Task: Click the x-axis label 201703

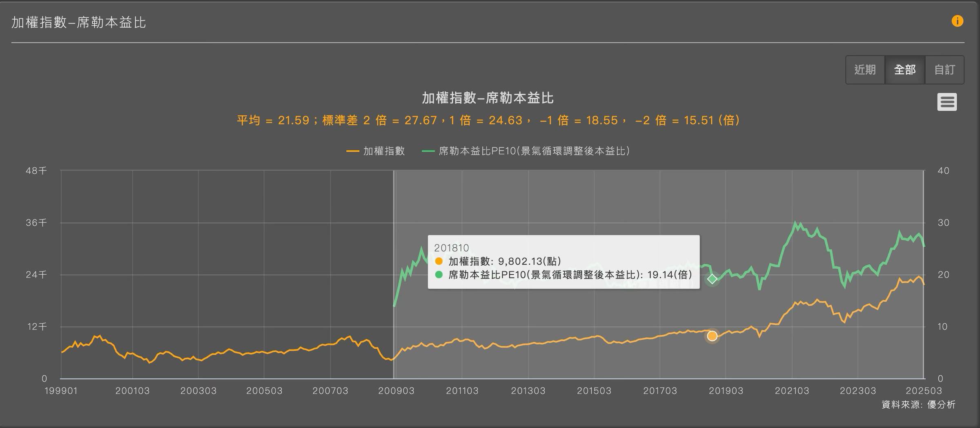Action: click(660, 391)
